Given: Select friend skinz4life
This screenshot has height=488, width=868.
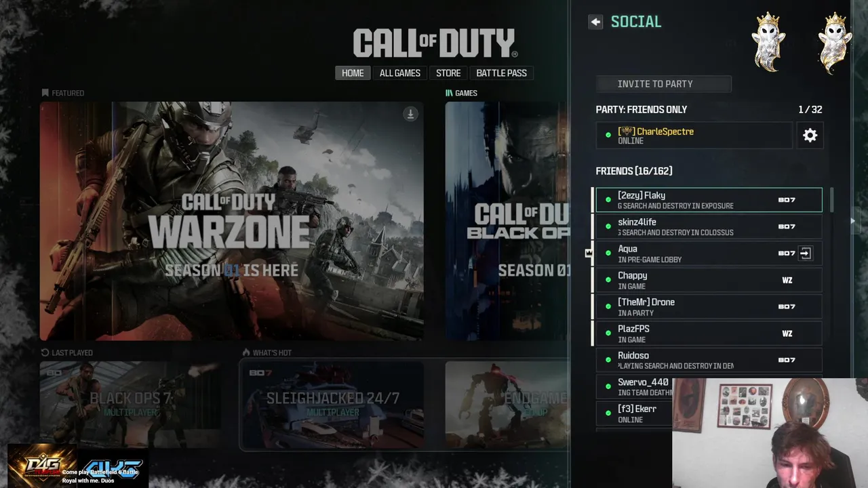Looking at the screenshot, I should tap(709, 226).
